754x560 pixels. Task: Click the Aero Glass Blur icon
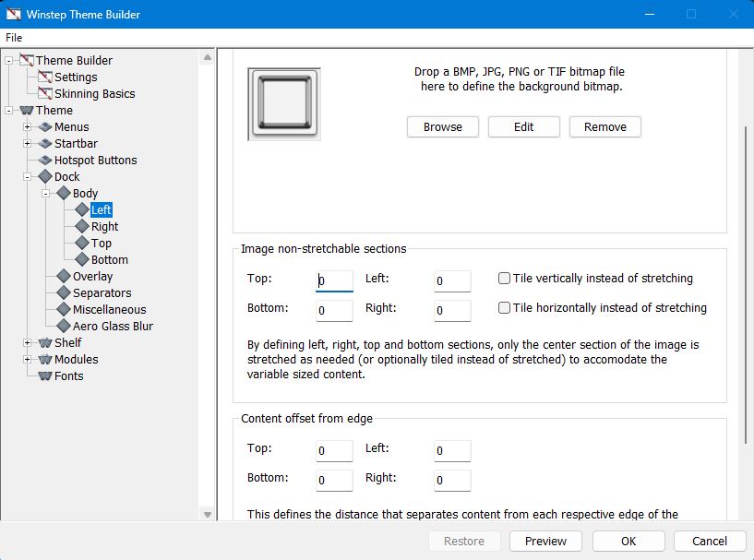point(64,327)
